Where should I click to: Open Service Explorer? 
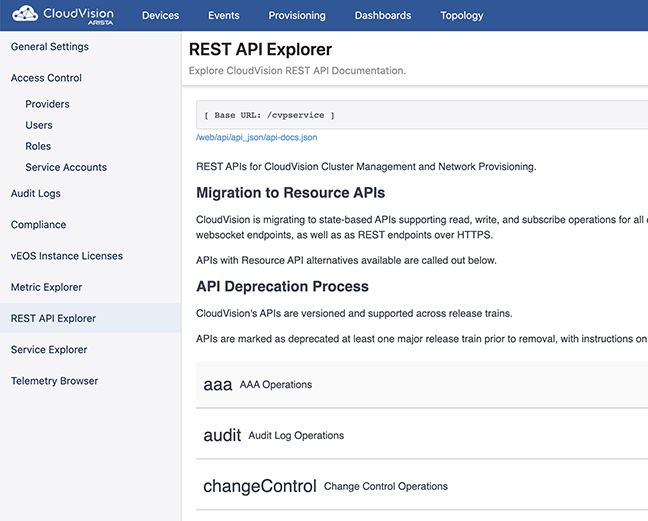(49, 350)
